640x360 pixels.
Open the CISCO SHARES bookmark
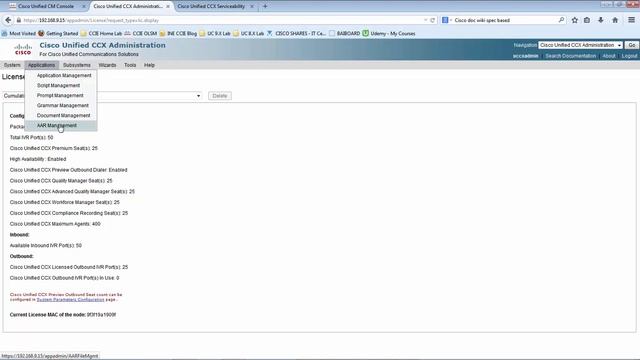[x=296, y=33]
